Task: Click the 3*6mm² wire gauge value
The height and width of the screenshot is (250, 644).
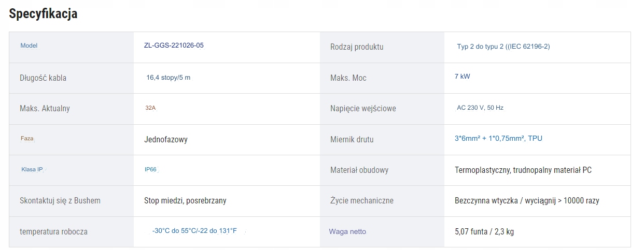Action: (498, 139)
